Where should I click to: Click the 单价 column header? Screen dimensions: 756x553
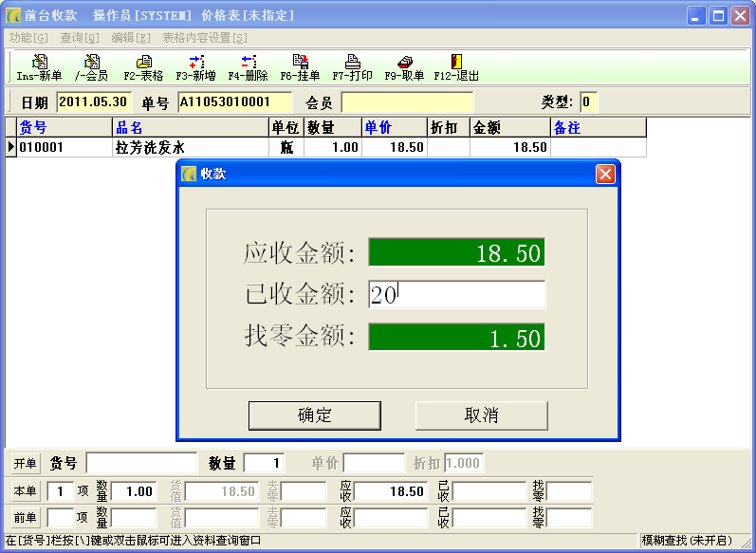point(395,127)
